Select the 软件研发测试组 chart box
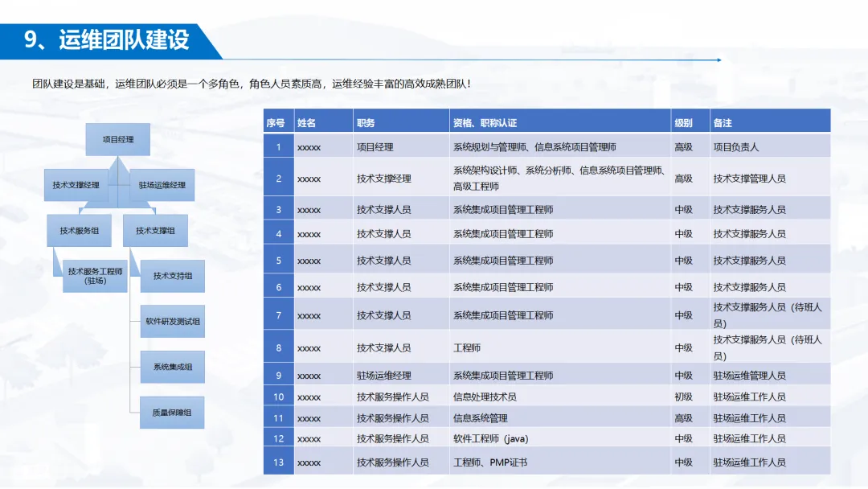 173,321
